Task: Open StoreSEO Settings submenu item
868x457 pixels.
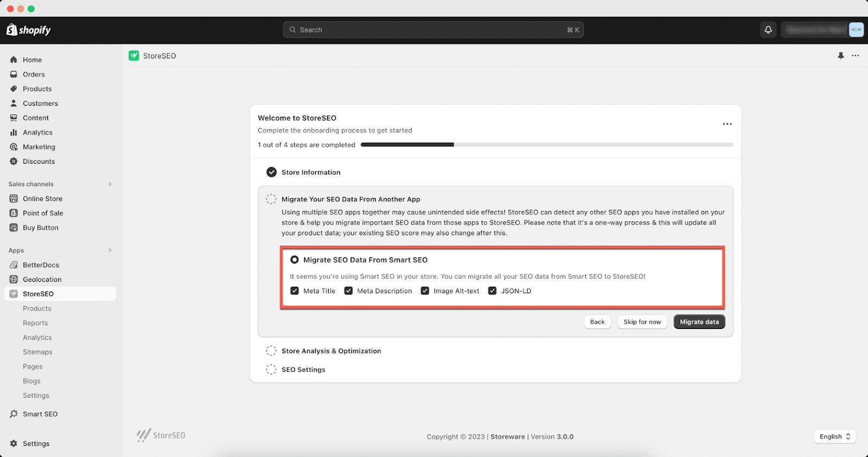Action: tap(36, 396)
